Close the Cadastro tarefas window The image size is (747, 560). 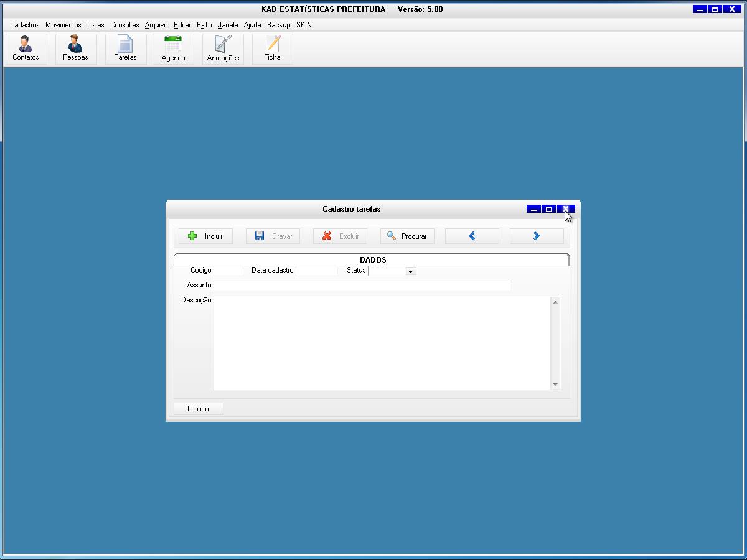pos(565,209)
